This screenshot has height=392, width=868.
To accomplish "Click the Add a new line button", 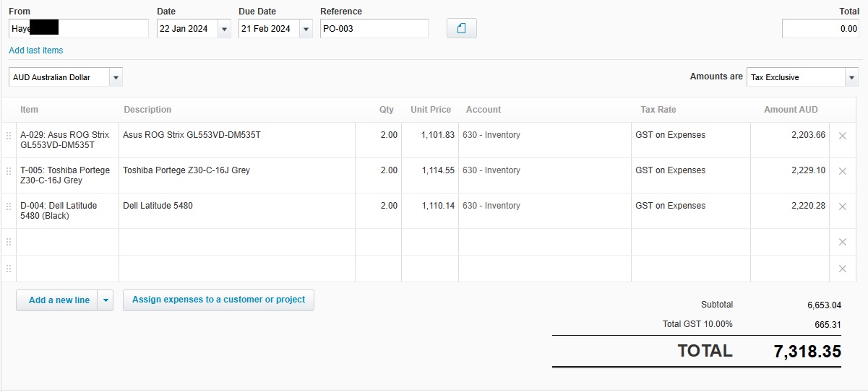I will [59, 300].
